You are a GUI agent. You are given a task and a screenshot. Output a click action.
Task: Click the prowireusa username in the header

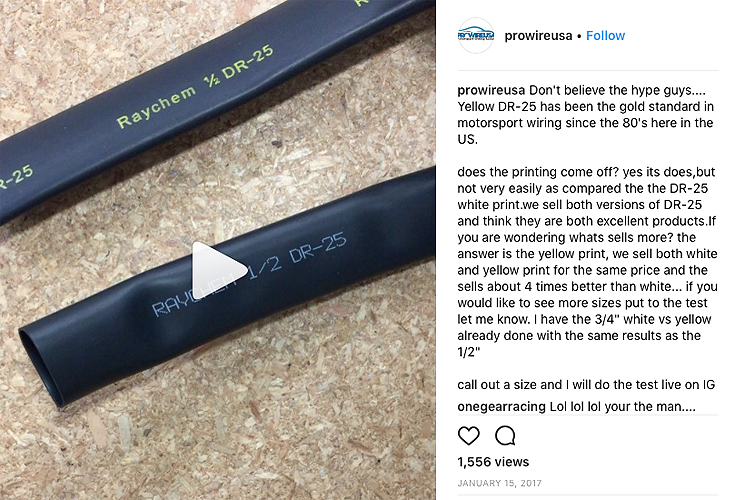[538, 36]
